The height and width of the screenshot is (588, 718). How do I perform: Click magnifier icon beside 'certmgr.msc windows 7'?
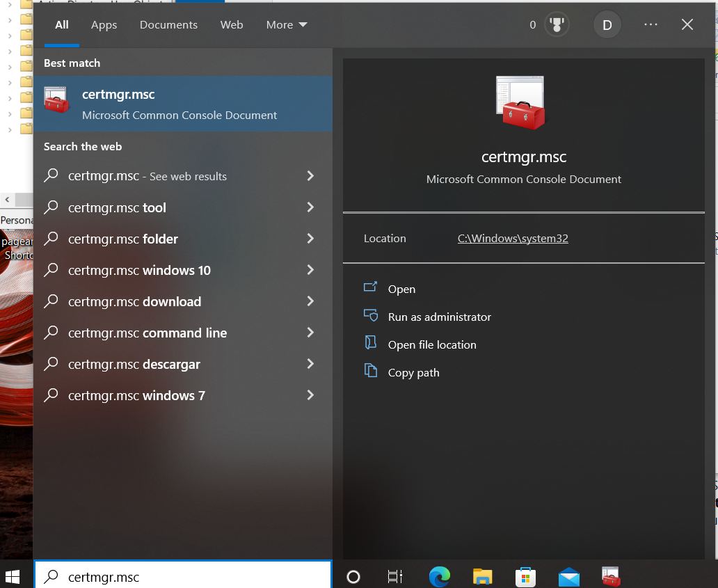coord(51,395)
